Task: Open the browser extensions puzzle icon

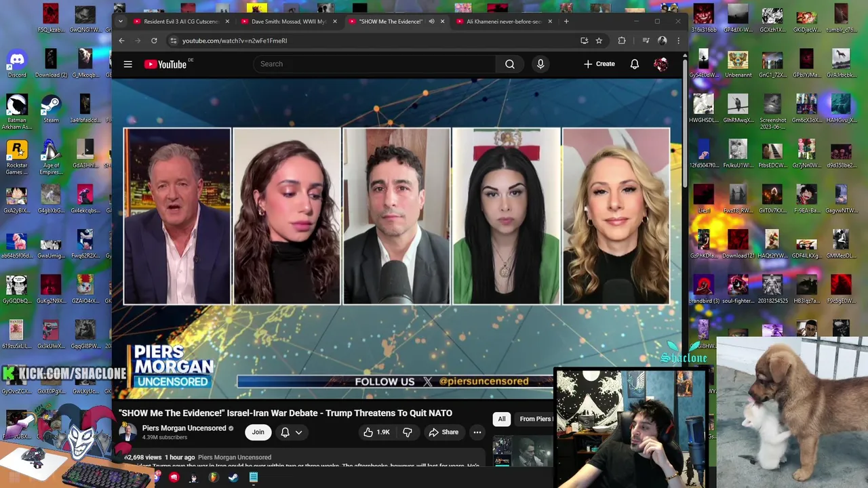Action: 622,41
